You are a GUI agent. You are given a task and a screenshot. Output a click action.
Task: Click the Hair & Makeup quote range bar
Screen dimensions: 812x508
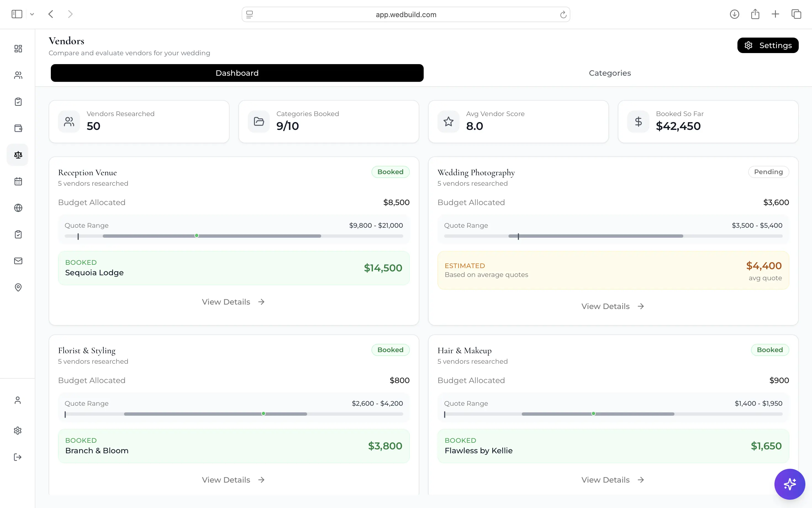click(613, 414)
